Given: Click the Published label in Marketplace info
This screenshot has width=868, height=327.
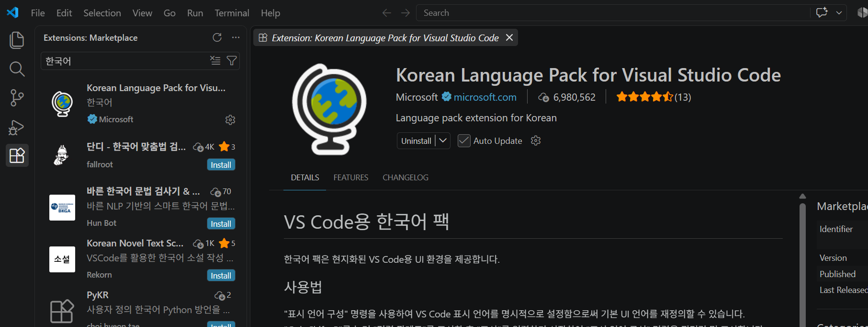Looking at the screenshot, I should [x=837, y=274].
